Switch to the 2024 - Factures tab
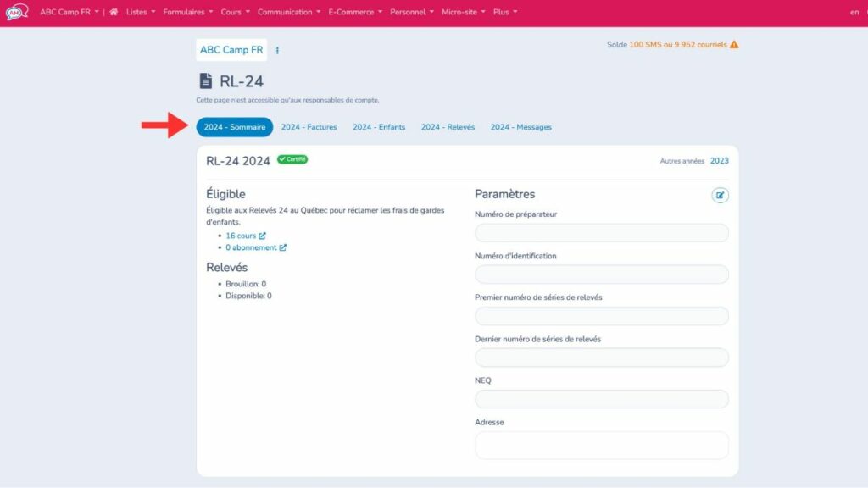Viewport: 868px width, 488px height. (308, 126)
